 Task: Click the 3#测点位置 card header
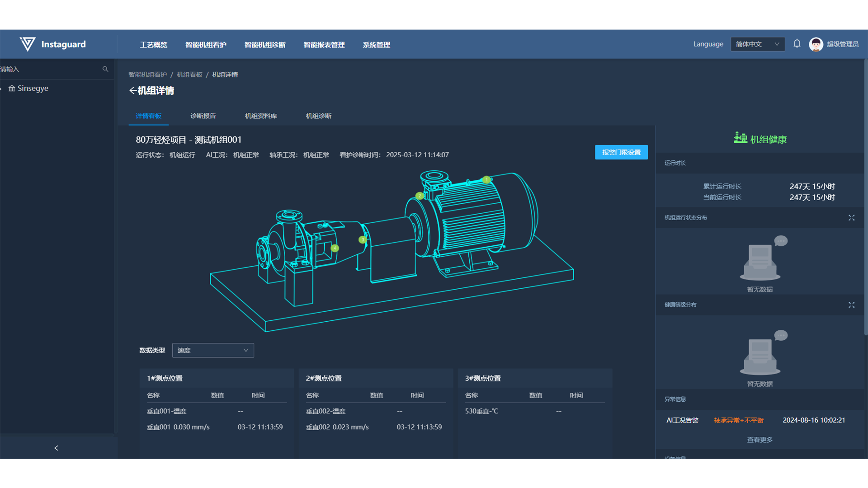click(535, 378)
